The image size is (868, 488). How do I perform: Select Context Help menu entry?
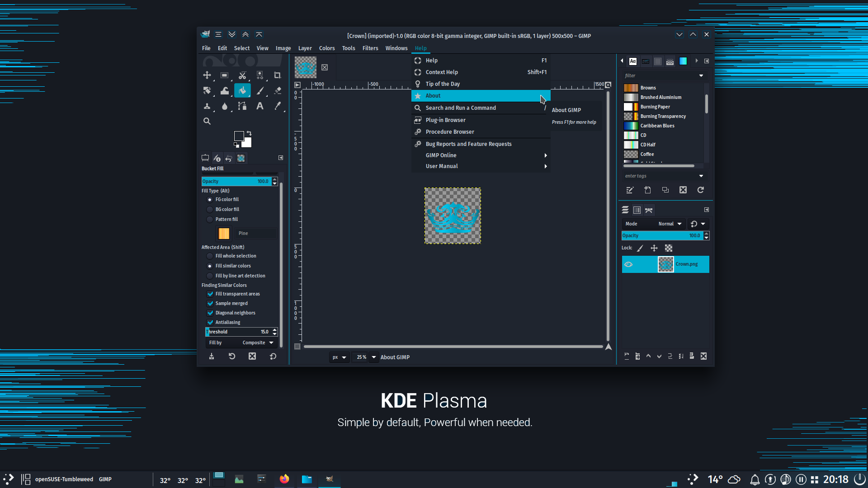tap(481, 72)
